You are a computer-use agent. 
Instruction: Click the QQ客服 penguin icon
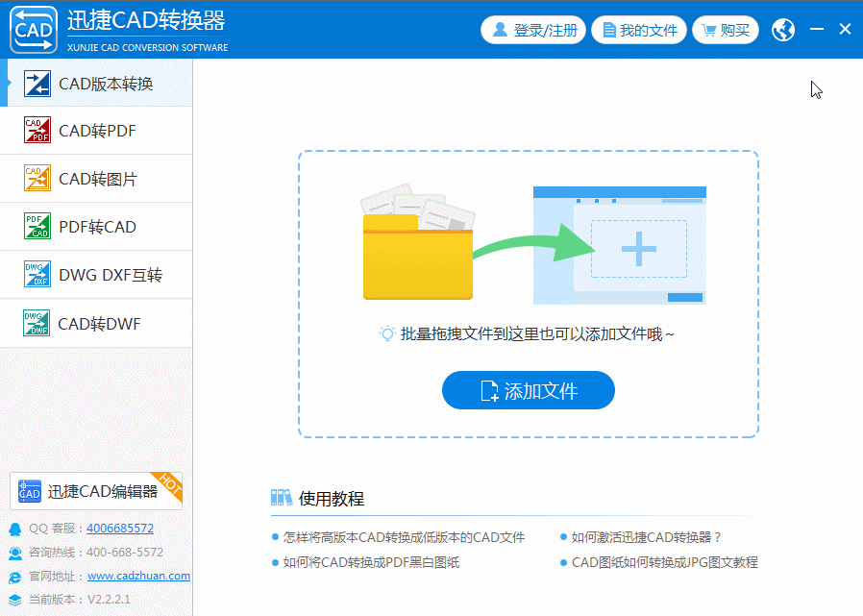(x=15, y=529)
